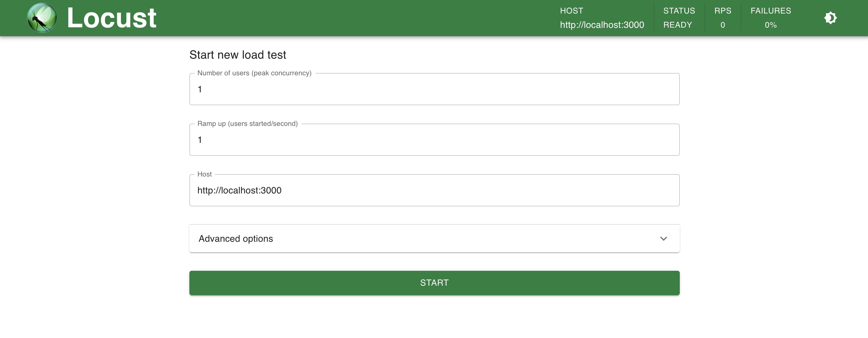Click into the Ramp up input field

point(434,140)
